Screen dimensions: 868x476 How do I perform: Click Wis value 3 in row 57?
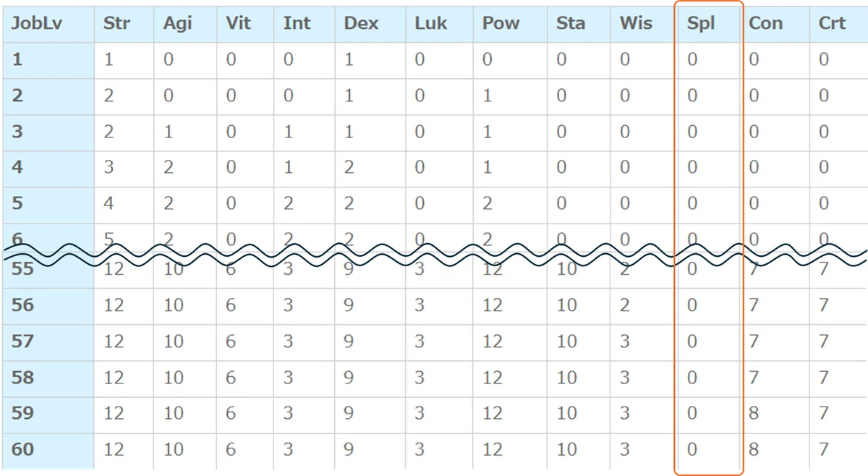(x=625, y=341)
